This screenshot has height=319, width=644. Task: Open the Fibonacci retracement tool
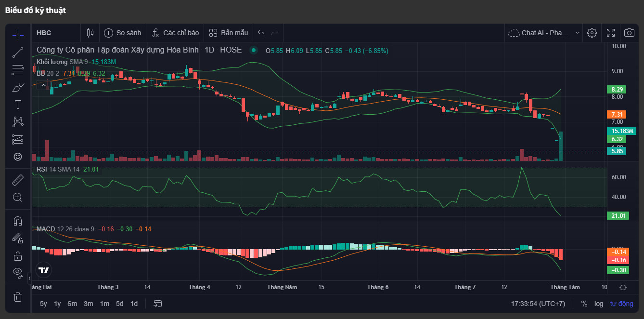18,70
